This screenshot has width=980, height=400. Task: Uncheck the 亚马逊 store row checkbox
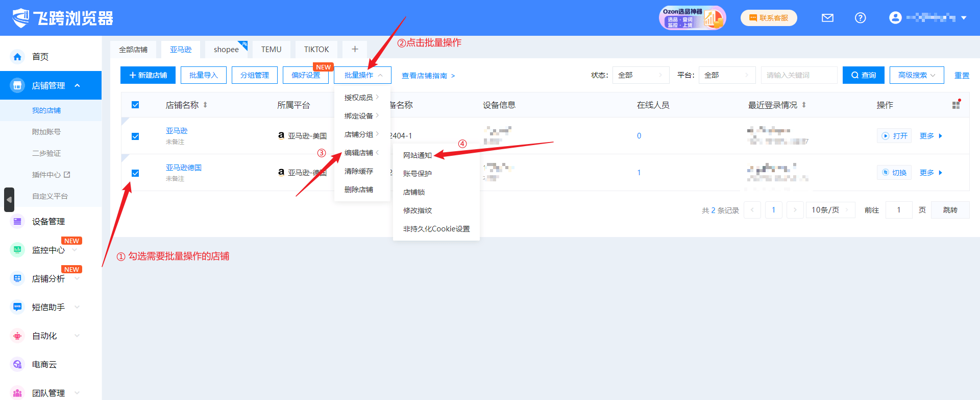[x=135, y=136]
